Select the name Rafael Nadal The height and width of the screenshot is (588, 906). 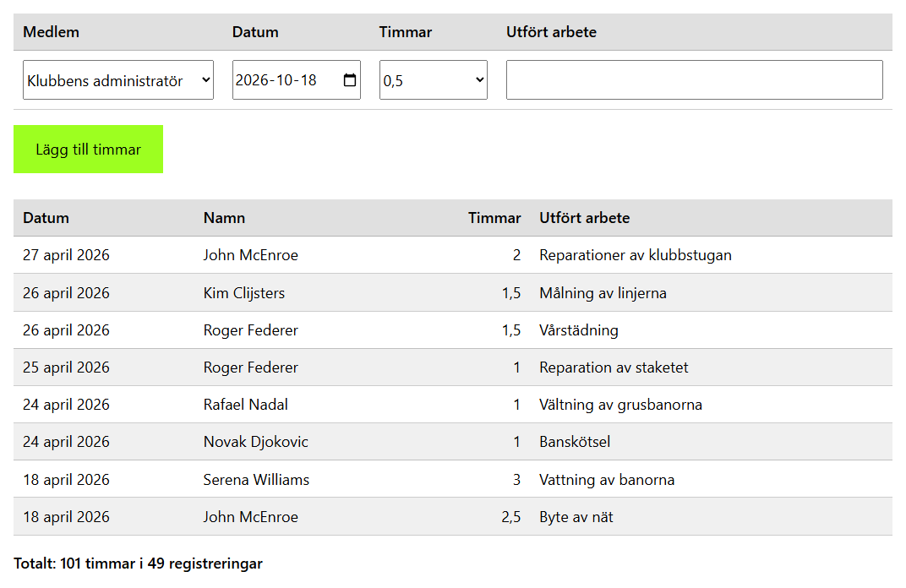point(246,405)
